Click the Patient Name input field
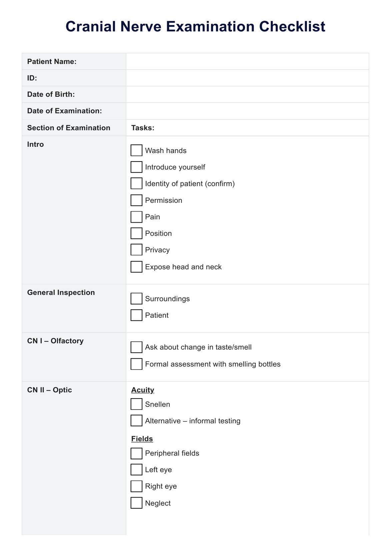The image size is (392, 544). click(x=247, y=61)
